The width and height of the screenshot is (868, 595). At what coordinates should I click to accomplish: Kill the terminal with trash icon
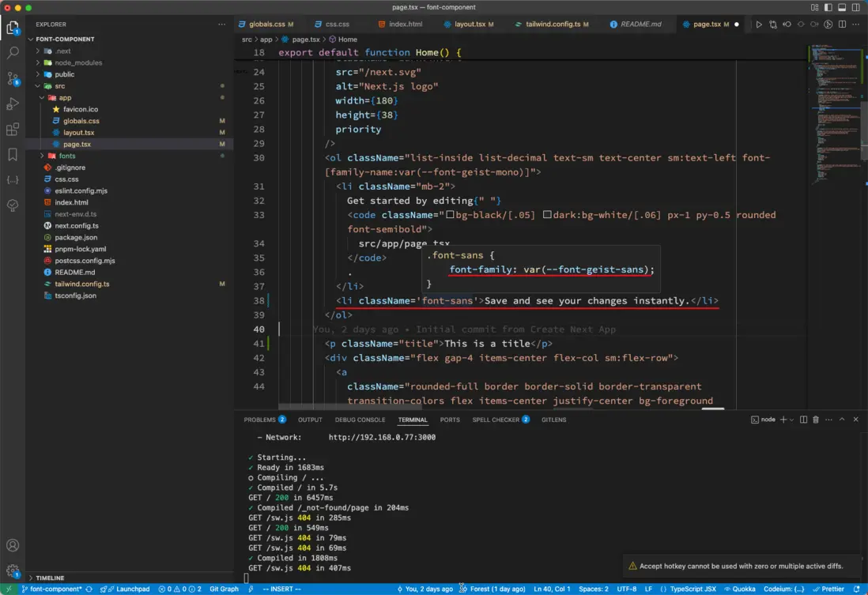click(x=816, y=420)
